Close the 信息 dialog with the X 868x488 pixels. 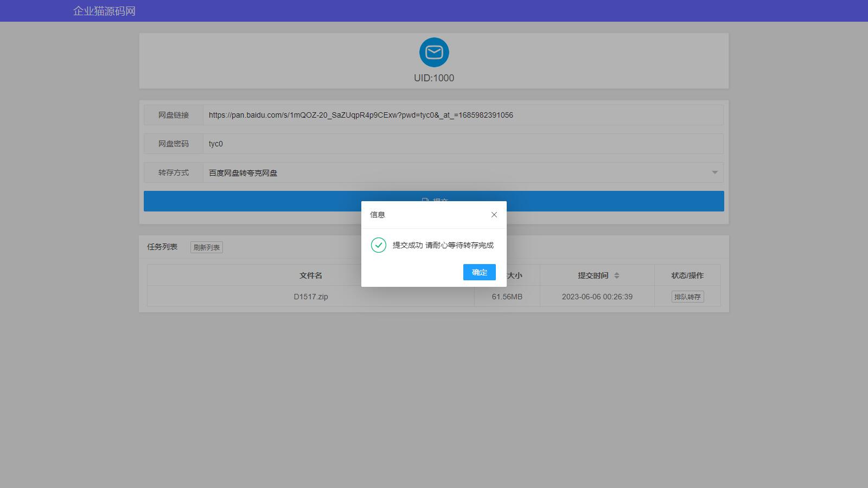click(494, 215)
